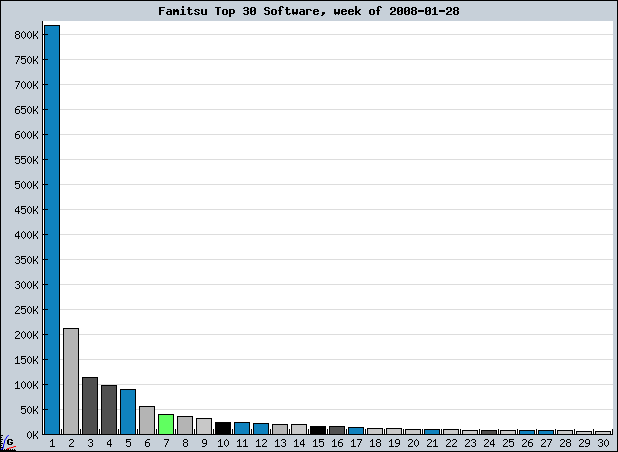The width and height of the screenshot is (618, 452).
Task: Click the x-axis label 23
Action: pos(470,444)
